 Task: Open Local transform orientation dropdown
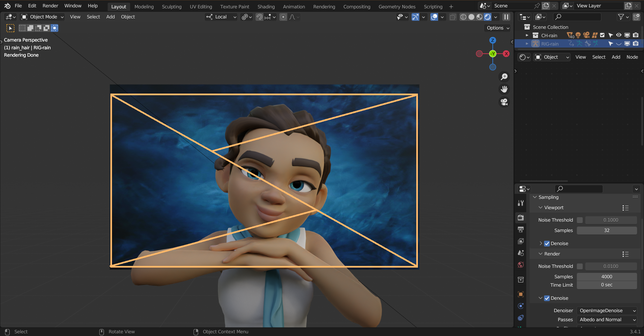pyautogui.click(x=221, y=17)
